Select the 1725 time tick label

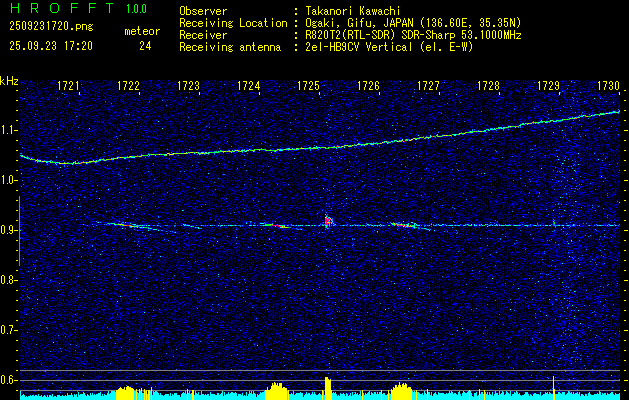tap(308, 87)
